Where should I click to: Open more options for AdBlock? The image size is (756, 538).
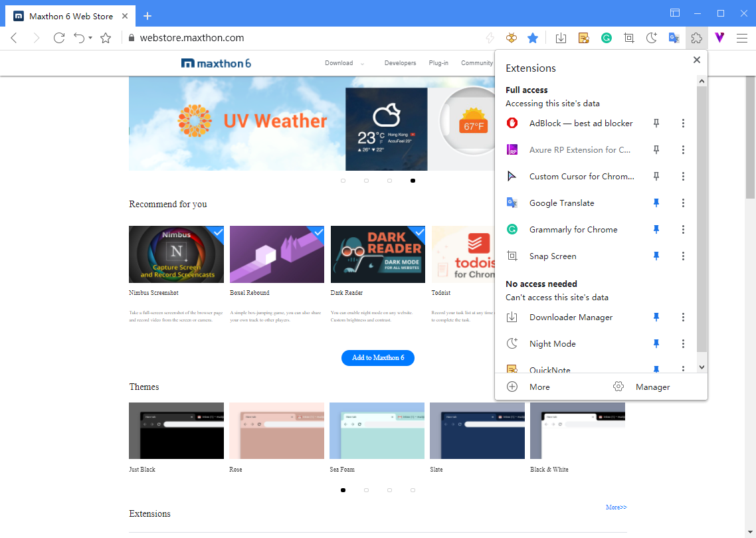[683, 124]
